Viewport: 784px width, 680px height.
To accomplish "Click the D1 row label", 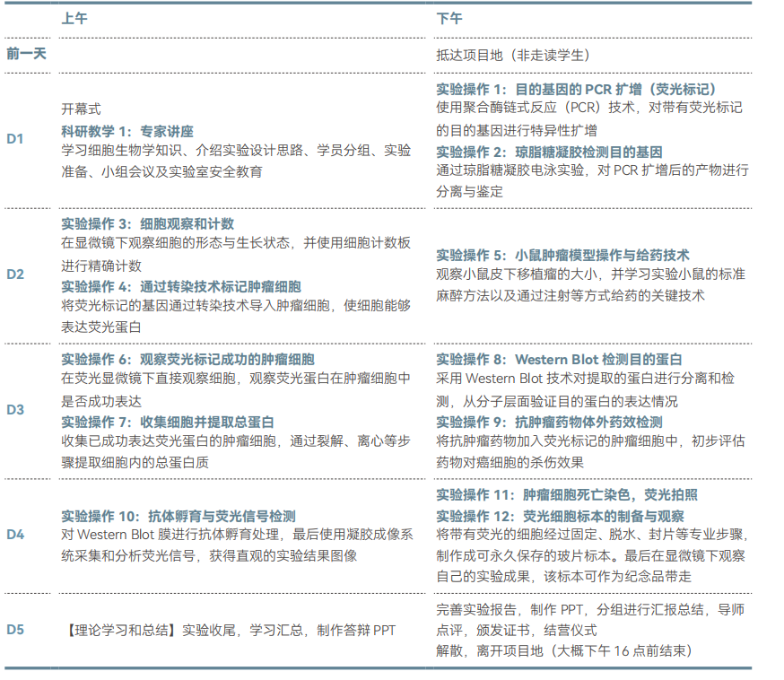I will (x=15, y=139).
